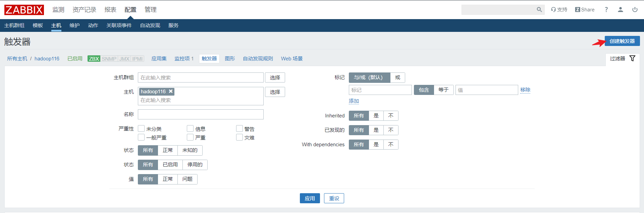This screenshot has height=213, width=644.
Task: Click the 应用 filter button
Action: (x=310, y=198)
